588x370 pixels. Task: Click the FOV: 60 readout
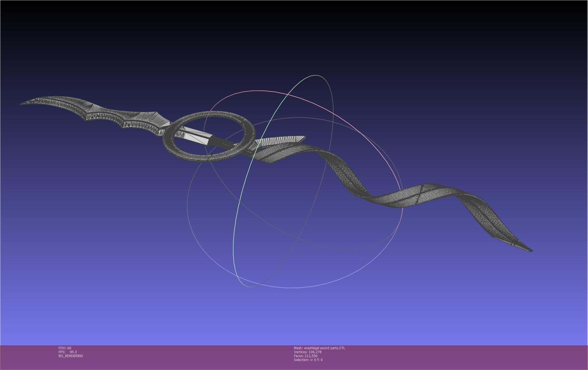click(x=65, y=348)
